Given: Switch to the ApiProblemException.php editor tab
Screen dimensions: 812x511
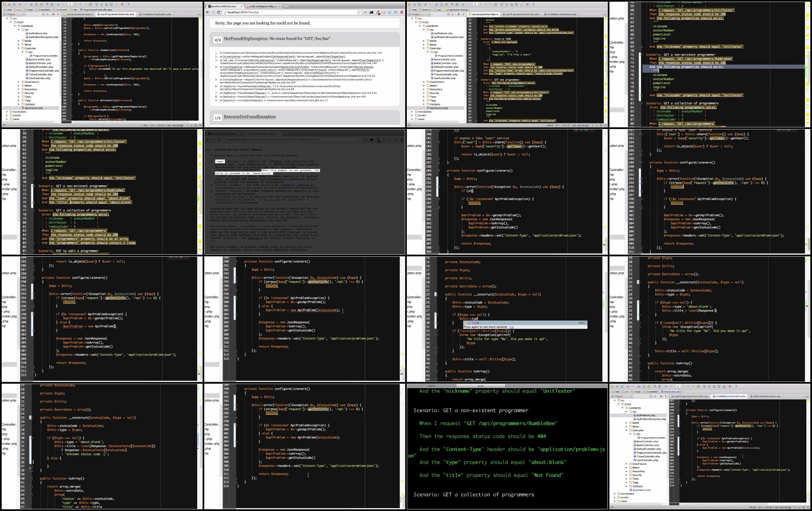Looking at the screenshot, I should point(766,396).
